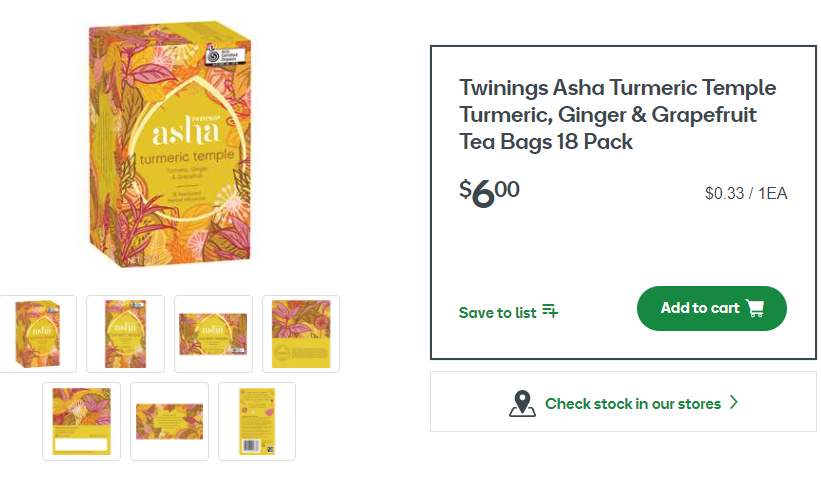Viewport: 821px width, 482px height.
Task: Click the Twinings Asha Turmeric Temple product title
Action: point(617,115)
